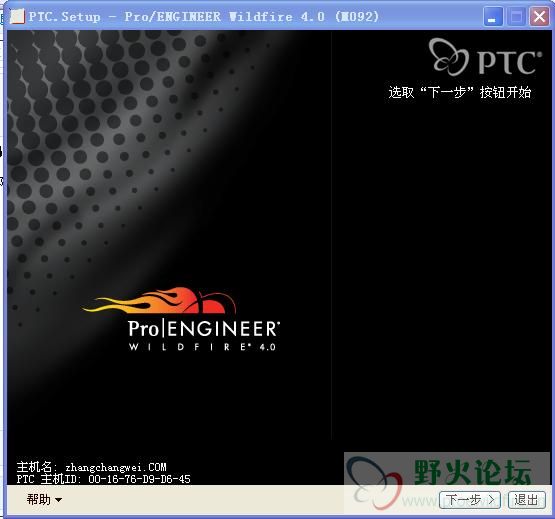
Task: Open the 帮助 (Help) dropdown menu
Action: 44,500
